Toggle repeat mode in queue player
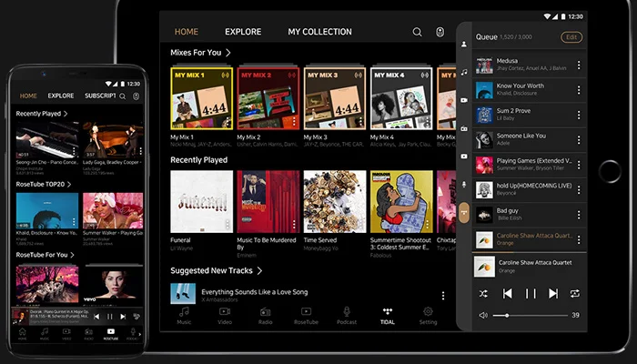Image resolution: width=637 pixels, height=364 pixels. click(x=575, y=293)
